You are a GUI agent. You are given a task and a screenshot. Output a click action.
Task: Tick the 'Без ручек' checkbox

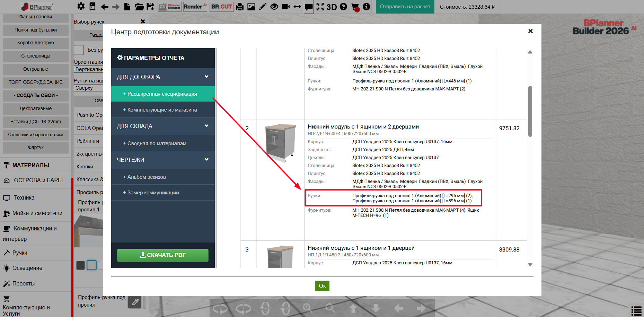click(79, 50)
